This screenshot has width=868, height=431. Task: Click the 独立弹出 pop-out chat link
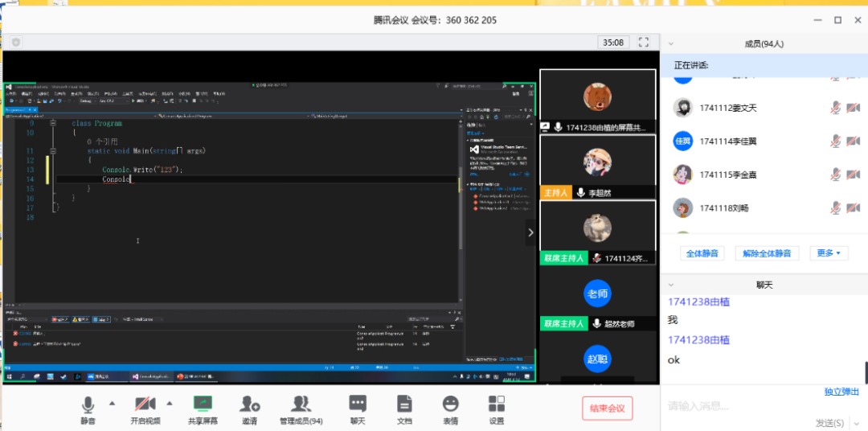pos(842,392)
